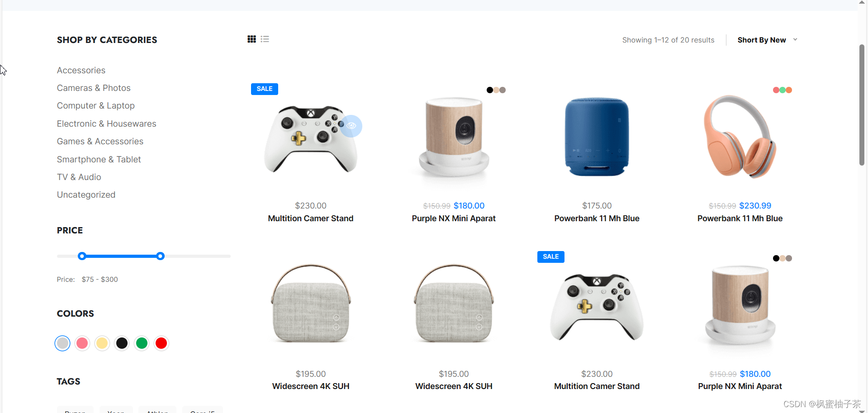
Task: Select the green color filter swatch
Action: pos(142,343)
